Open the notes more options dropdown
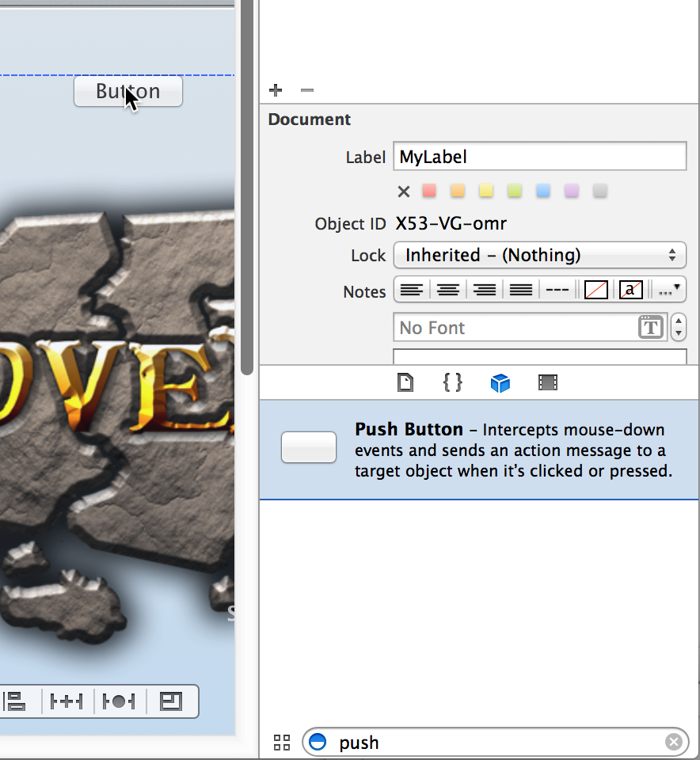The image size is (700, 760). pyautogui.click(x=669, y=290)
